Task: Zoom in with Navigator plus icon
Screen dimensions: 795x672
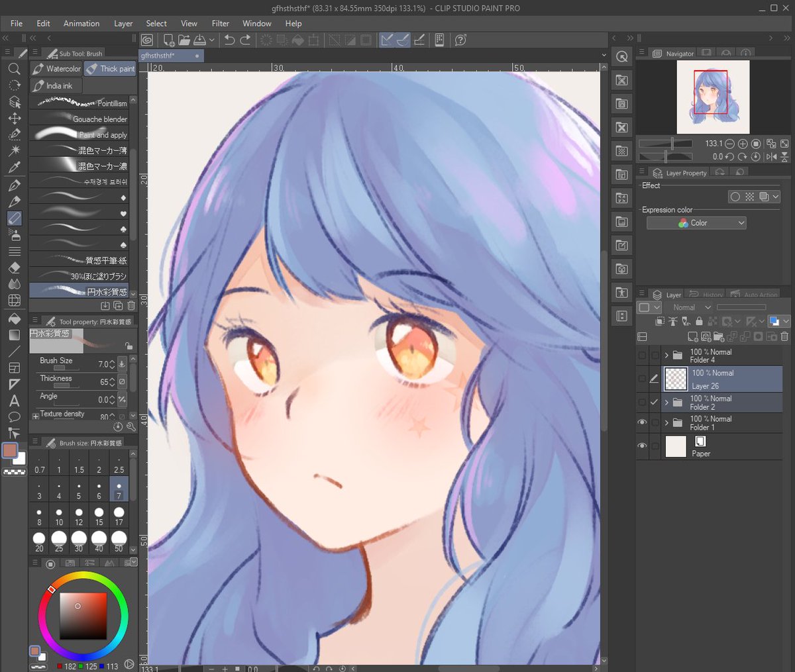Action: pos(743,144)
